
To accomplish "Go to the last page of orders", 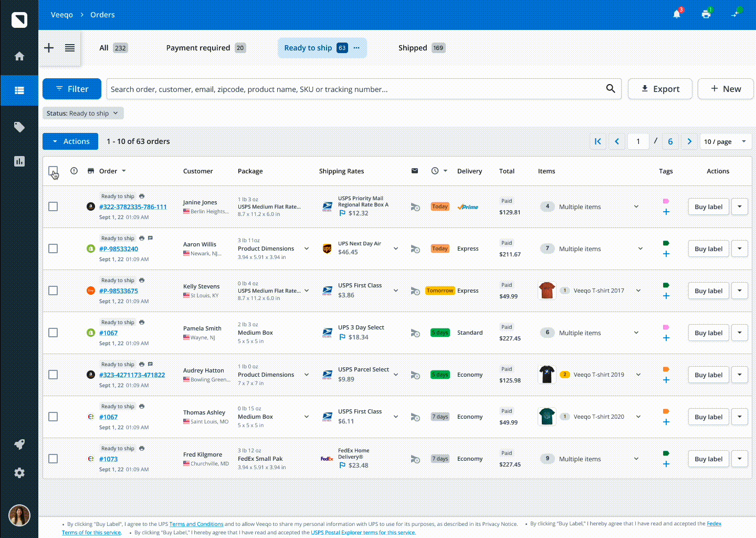I will tap(670, 141).
